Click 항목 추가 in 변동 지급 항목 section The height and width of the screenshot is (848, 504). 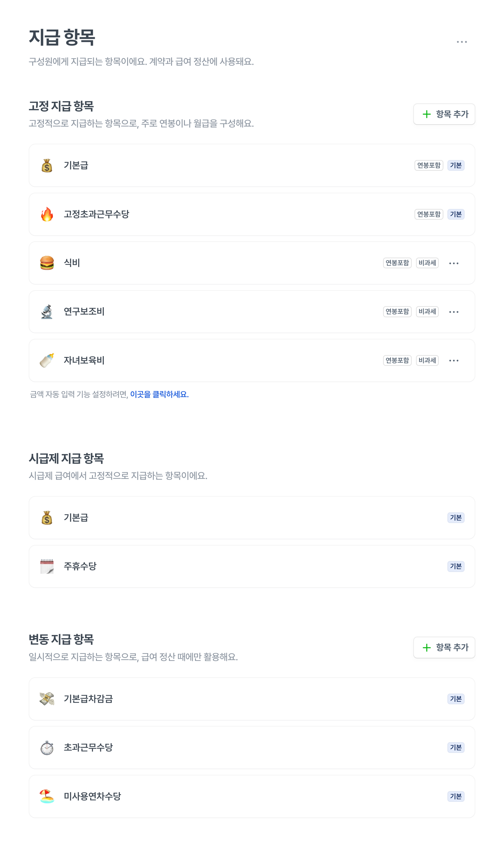point(444,647)
